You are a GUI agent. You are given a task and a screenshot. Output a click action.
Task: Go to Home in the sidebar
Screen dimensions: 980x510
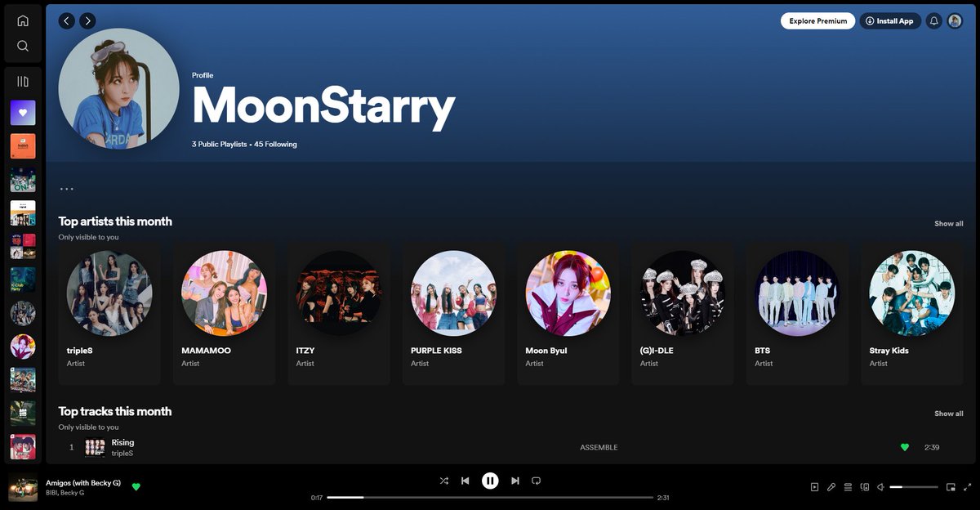[23, 20]
